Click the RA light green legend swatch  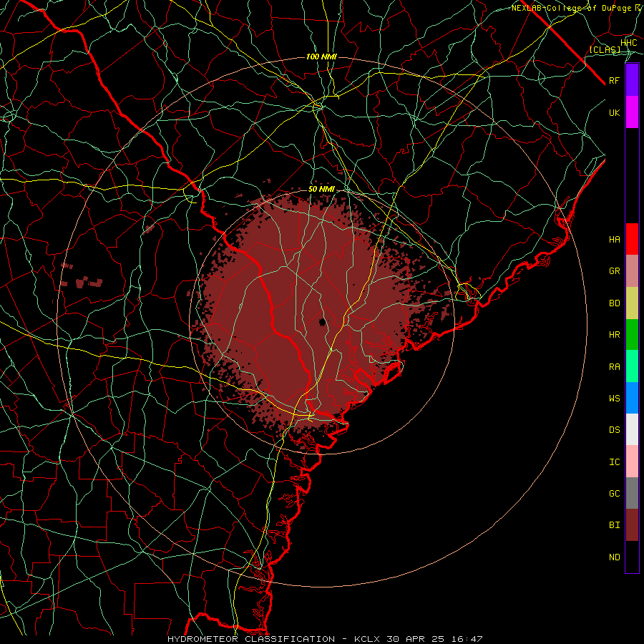632,366
